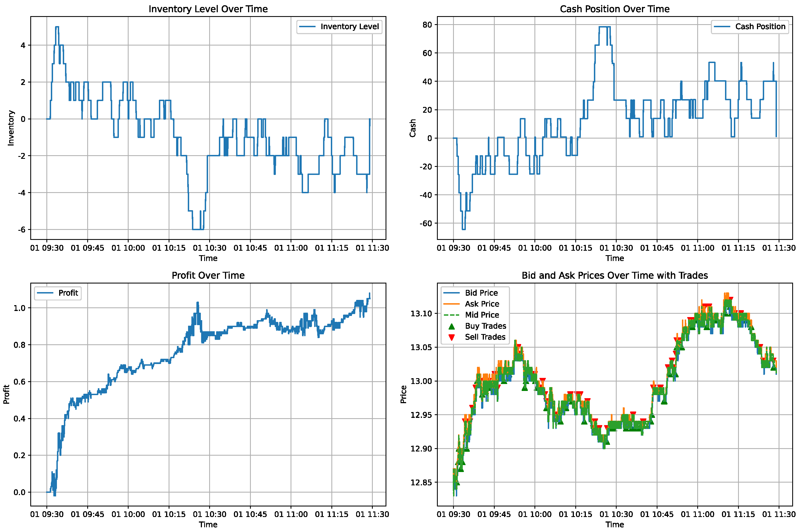This screenshot has width=800, height=532.
Task: Click the Cash Position Over Time title
Action: point(614,9)
